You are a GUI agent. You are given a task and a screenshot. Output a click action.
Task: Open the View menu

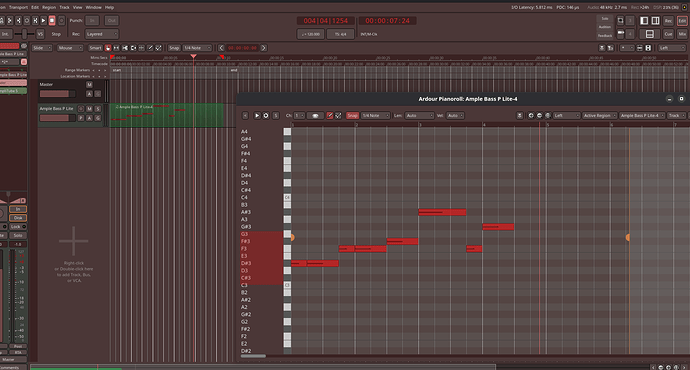point(77,7)
